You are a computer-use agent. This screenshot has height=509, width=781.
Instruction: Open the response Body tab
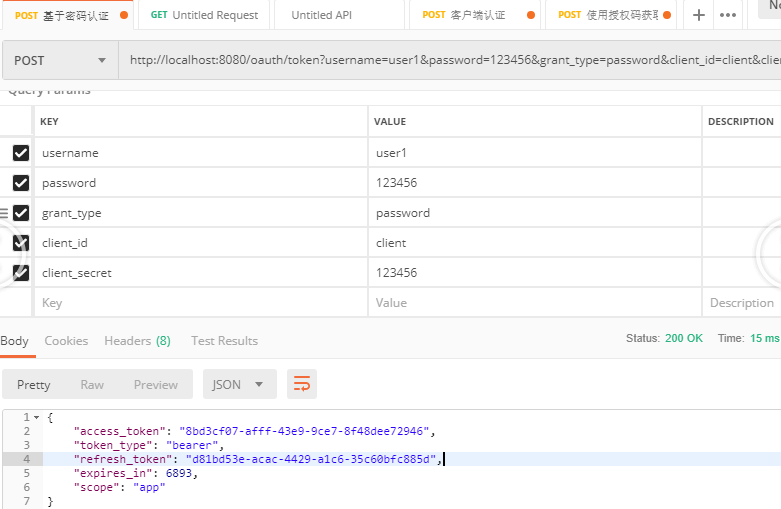[x=14, y=341]
